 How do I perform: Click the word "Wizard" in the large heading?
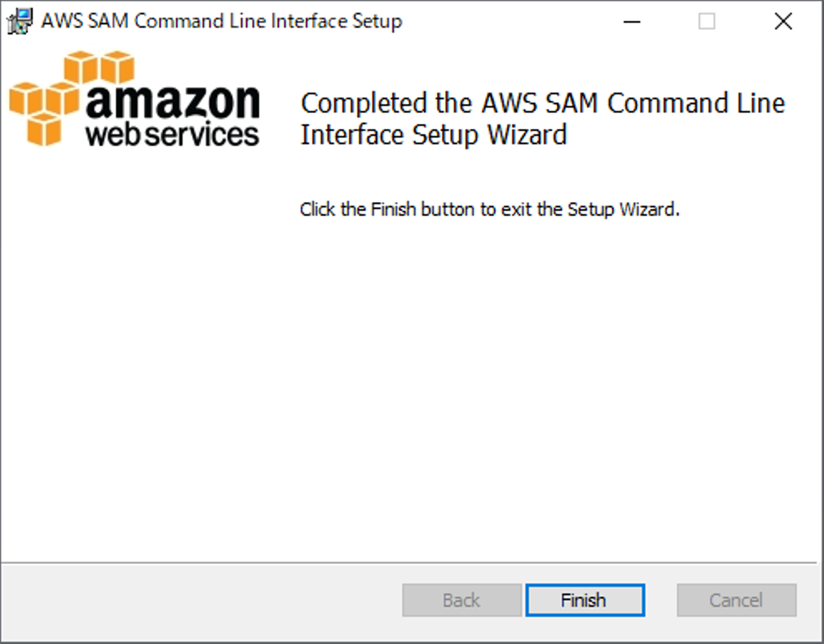(527, 136)
